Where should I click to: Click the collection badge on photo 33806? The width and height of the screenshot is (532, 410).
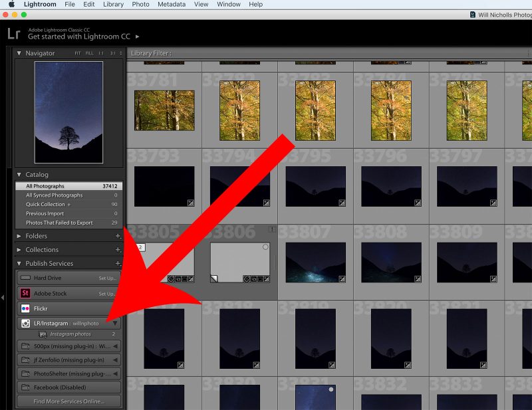[x=253, y=278]
